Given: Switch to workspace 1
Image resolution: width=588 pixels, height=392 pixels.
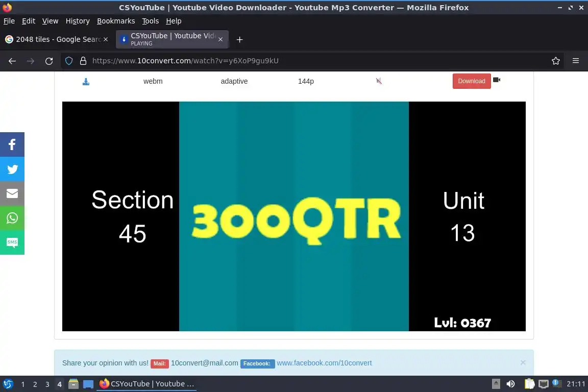Looking at the screenshot, I should click(x=23, y=384).
